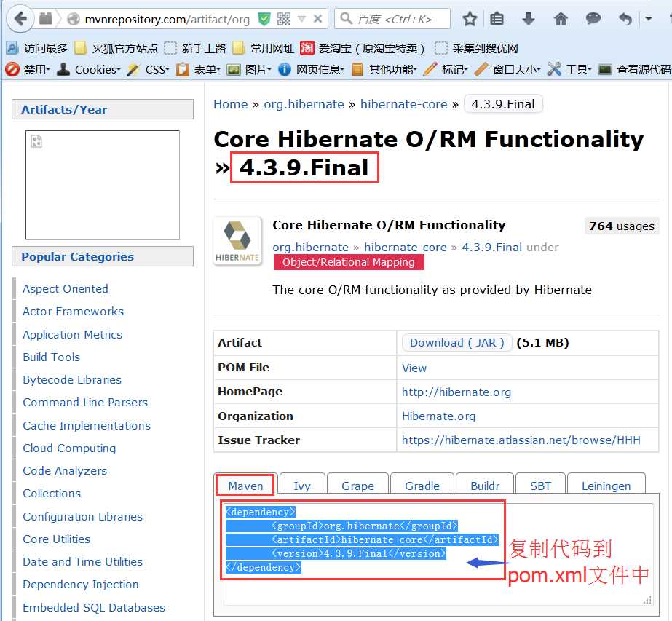The width and height of the screenshot is (672, 621).
Task: Expand the 标记 developer menu
Action: tap(446, 69)
